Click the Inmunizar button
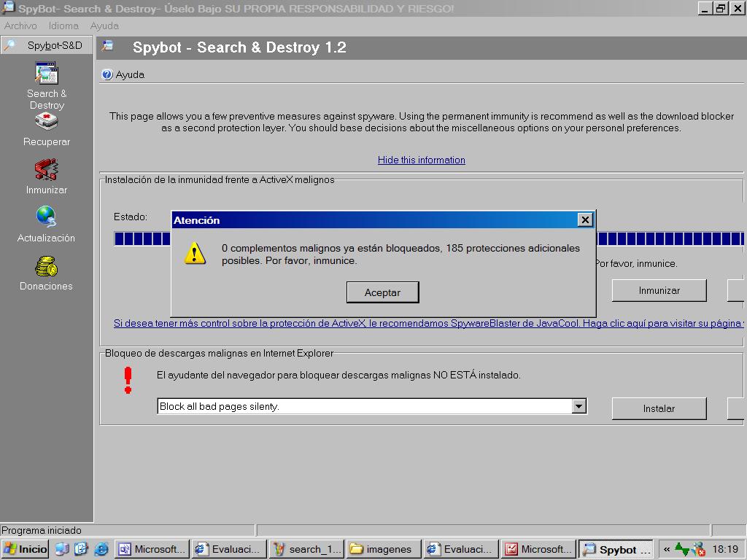Viewport: 747px width, 560px height. (x=659, y=290)
